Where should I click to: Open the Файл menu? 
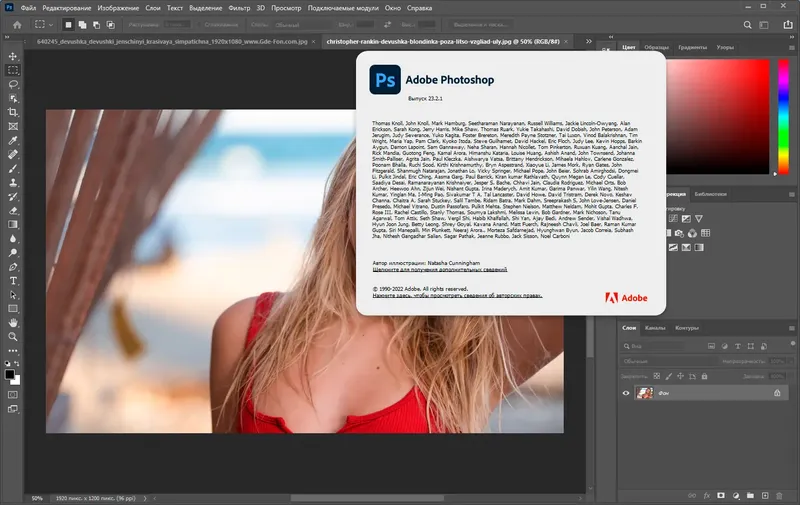[x=28, y=8]
